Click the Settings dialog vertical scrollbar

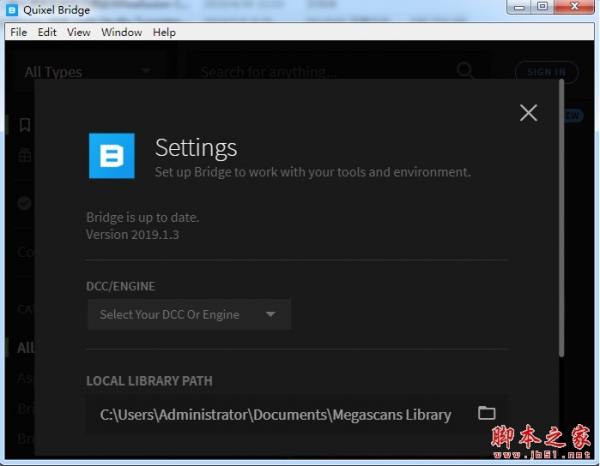(x=561, y=218)
